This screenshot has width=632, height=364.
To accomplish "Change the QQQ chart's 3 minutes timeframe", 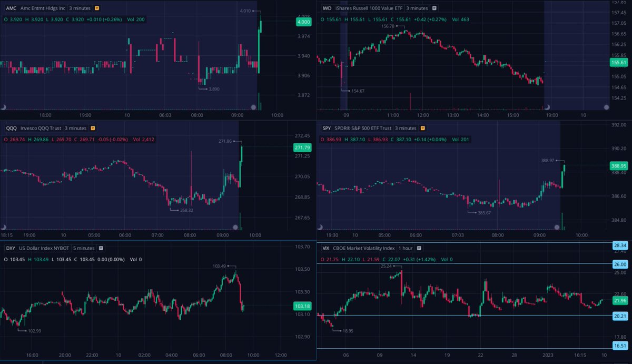I will click(x=75, y=127).
